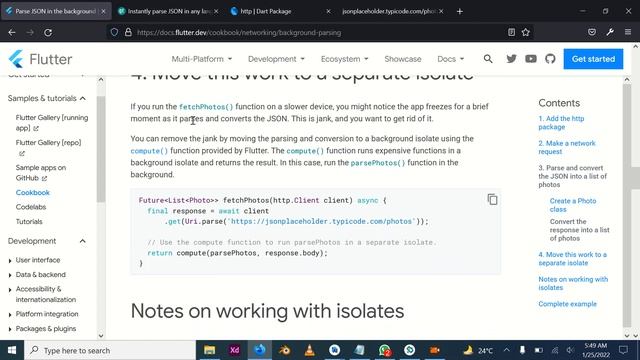The width and height of the screenshot is (640, 360).
Task: Open the Ecosystem dropdown menu
Action: click(344, 59)
